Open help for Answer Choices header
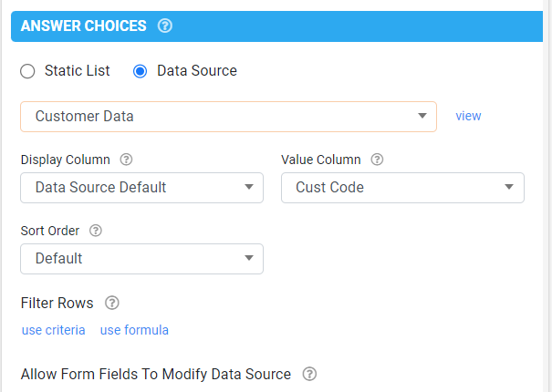Viewport: 552px width, 392px height. pyautogui.click(x=165, y=26)
